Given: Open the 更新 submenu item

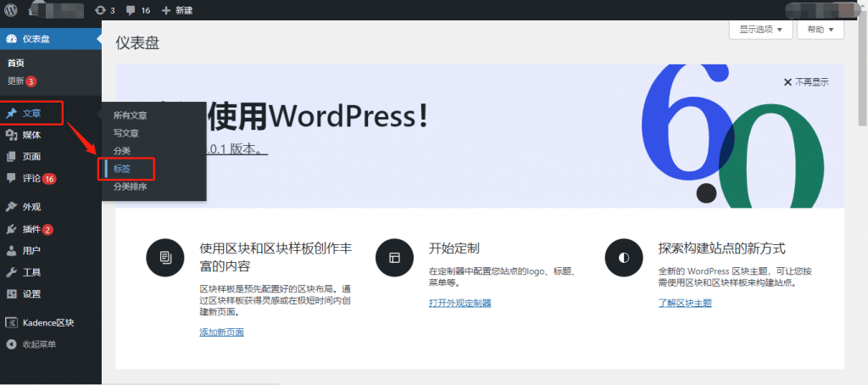Looking at the screenshot, I should point(15,81).
